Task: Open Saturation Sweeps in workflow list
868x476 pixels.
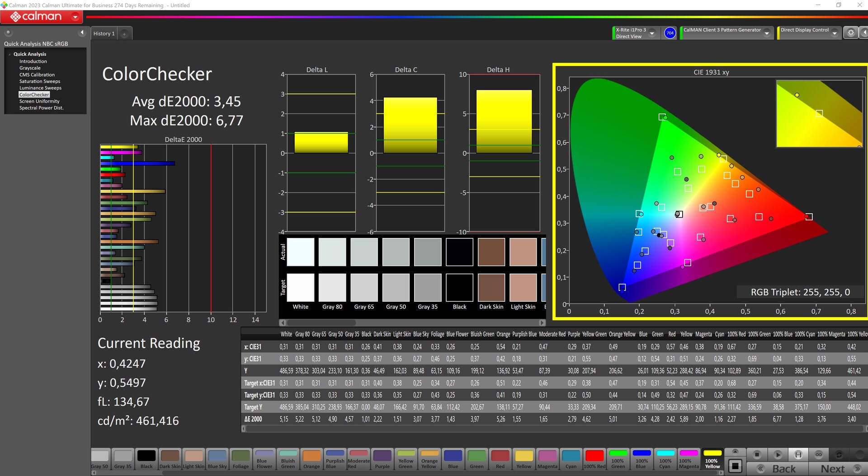Action: click(x=39, y=81)
